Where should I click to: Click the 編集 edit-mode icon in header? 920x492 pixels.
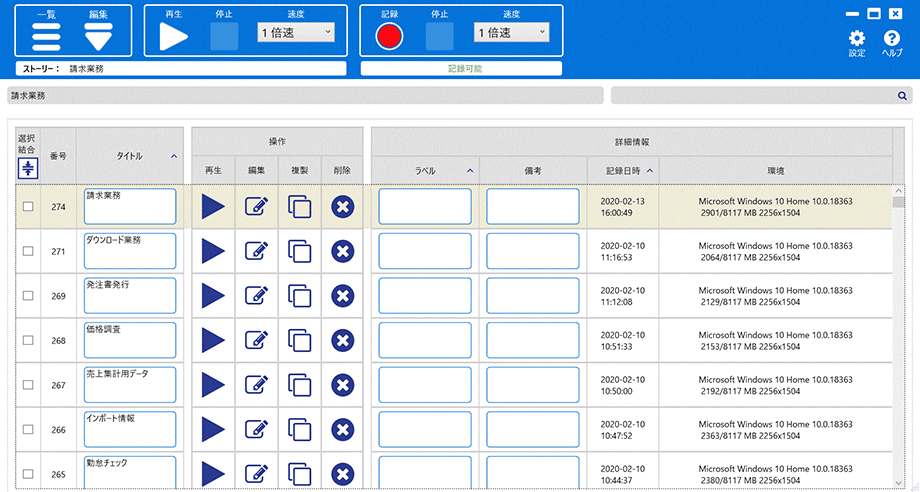point(98,37)
